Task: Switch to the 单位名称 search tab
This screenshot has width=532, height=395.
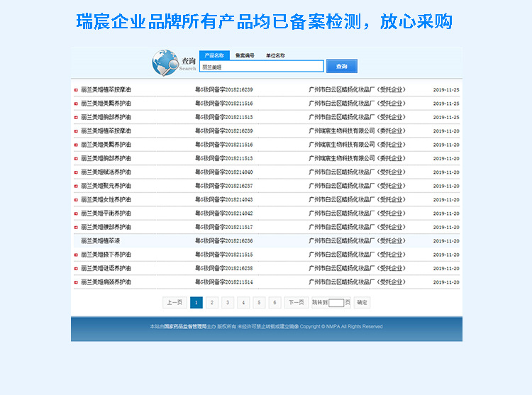Action: [275, 55]
